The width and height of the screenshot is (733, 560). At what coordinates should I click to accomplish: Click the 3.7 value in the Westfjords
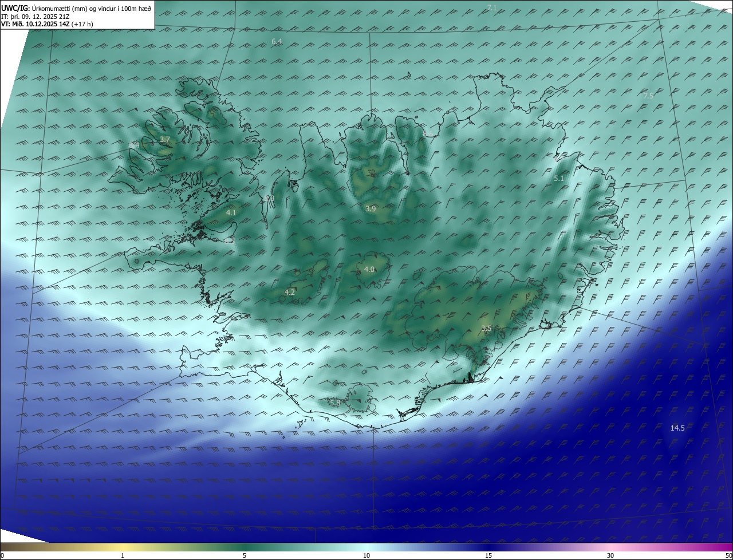(x=165, y=140)
